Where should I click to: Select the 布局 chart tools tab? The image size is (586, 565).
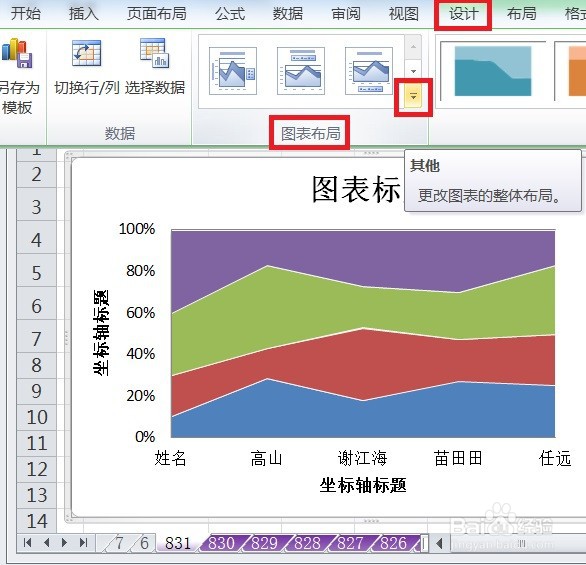[x=521, y=14]
